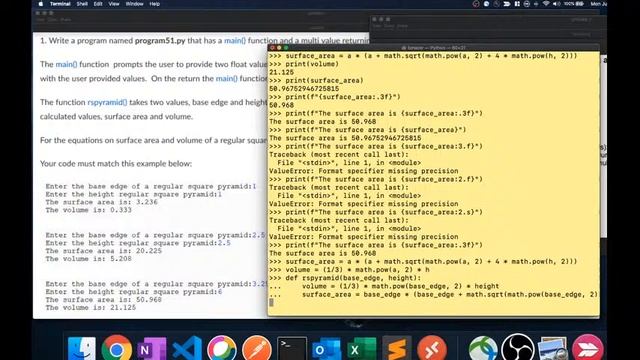The image size is (640, 360).
Task: Open OBS Studio from the dock
Action: click(x=518, y=347)
